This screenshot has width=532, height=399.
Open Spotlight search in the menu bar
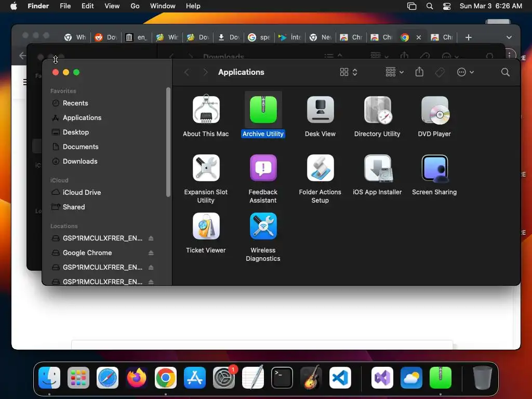pyautogui.click(x=430, y=6)
